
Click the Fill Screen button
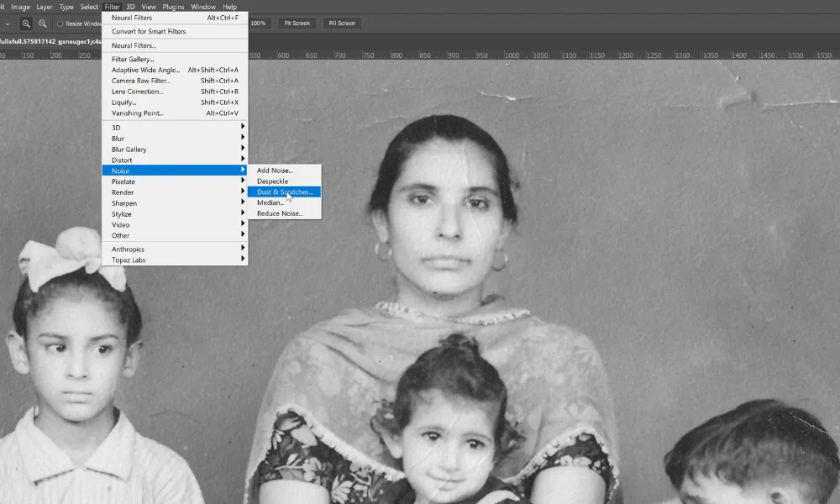tap(342, 24)
